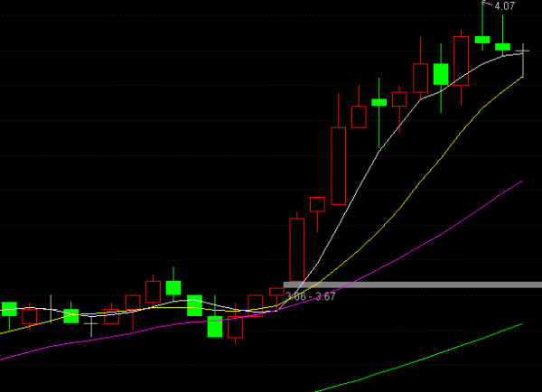This screenshot has width=542, height=392.
Task: Click the large green candle at chart bottom
Action: click(214, 326)
